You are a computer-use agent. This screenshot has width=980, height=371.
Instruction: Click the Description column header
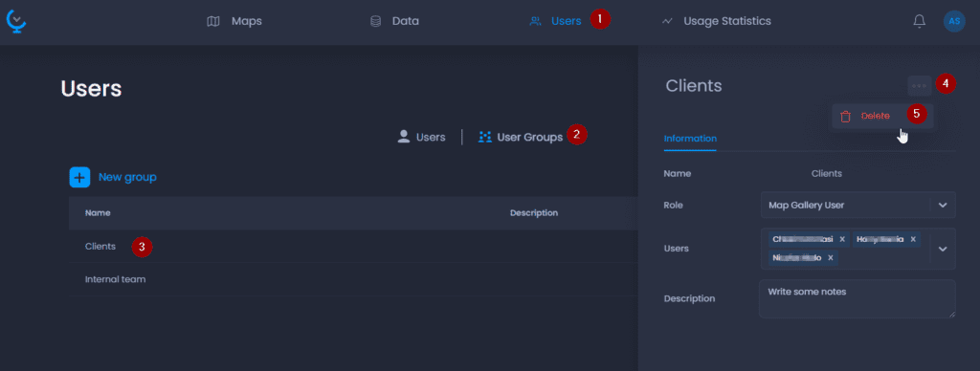pos(534,213)
